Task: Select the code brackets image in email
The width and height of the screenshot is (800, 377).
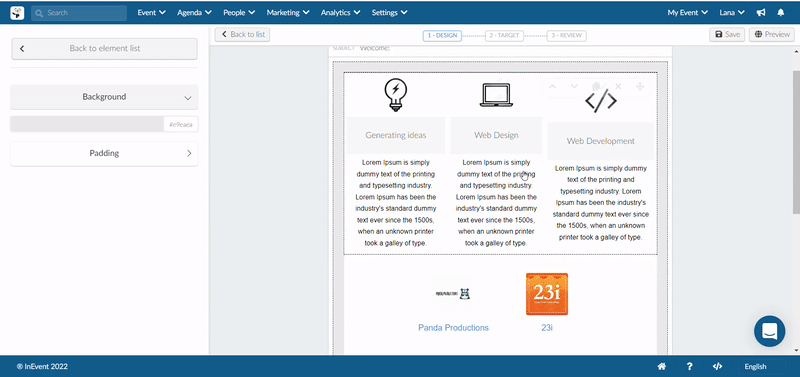Action: pos(601,102)
